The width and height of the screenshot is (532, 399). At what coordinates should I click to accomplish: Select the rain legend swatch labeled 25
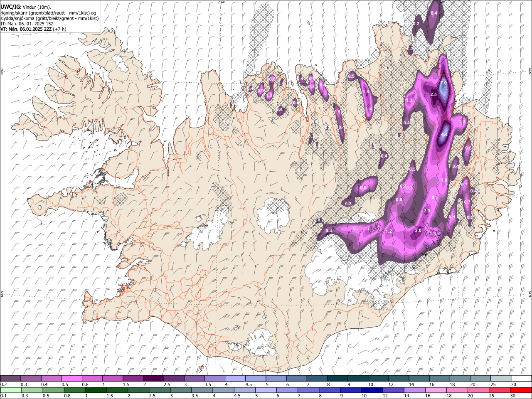pos(500,390)
